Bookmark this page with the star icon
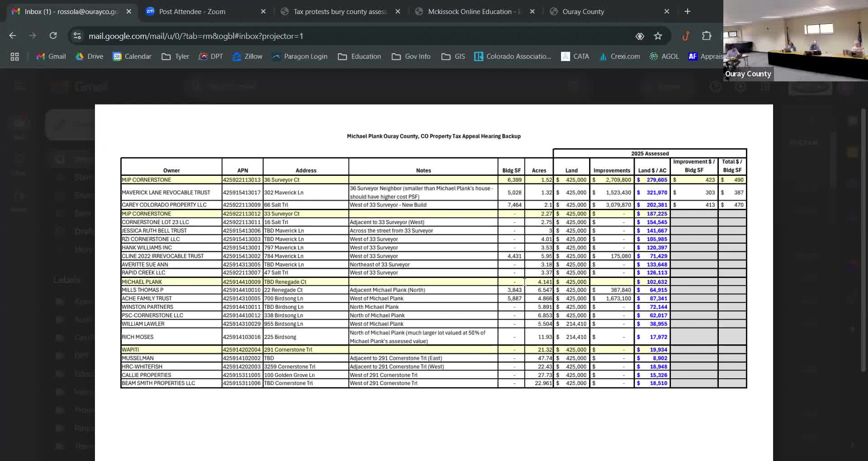Image resolution: width=868 pixels, height=461 pixels. click(x=658, y=36)
